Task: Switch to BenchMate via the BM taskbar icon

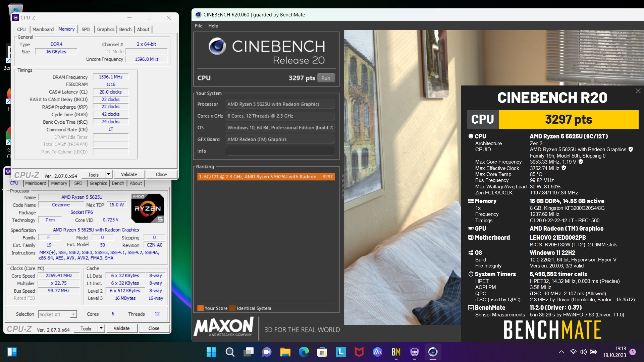Action: pyautogui.click(x=396, y=352)
